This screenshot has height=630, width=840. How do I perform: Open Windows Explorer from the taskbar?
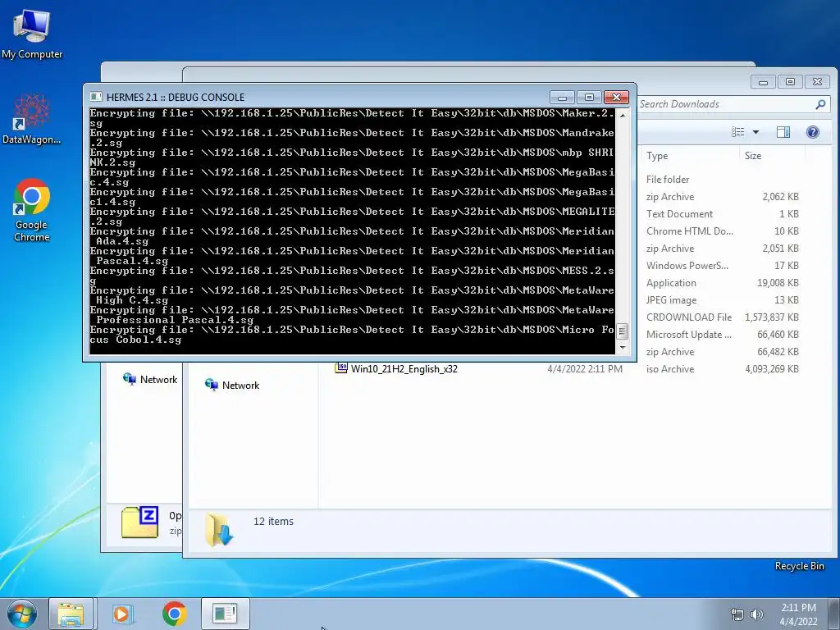71,614
